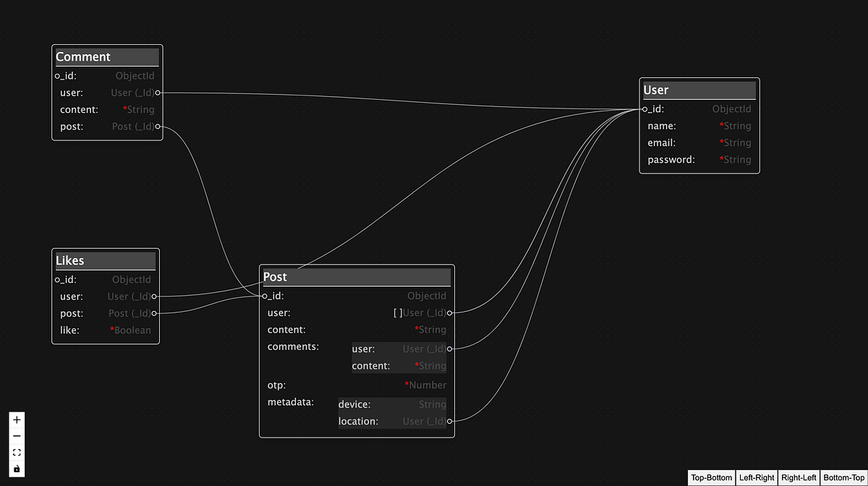Viewport: 868px width, 486px height.
Task: Click the password field in the User table
Action: (x=698, y=159)
